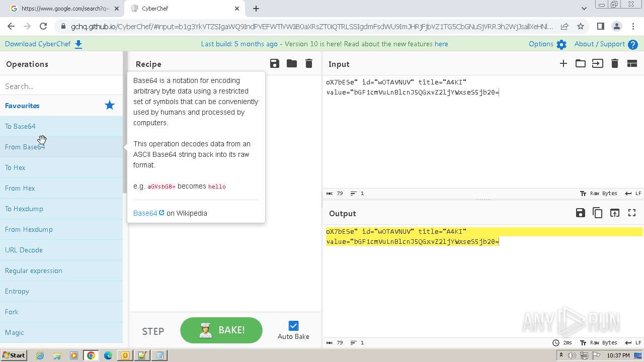Open Raw Bytes encoding selector for output
The width and height of the screenshot is (644, 362).
tap(599, 342)
